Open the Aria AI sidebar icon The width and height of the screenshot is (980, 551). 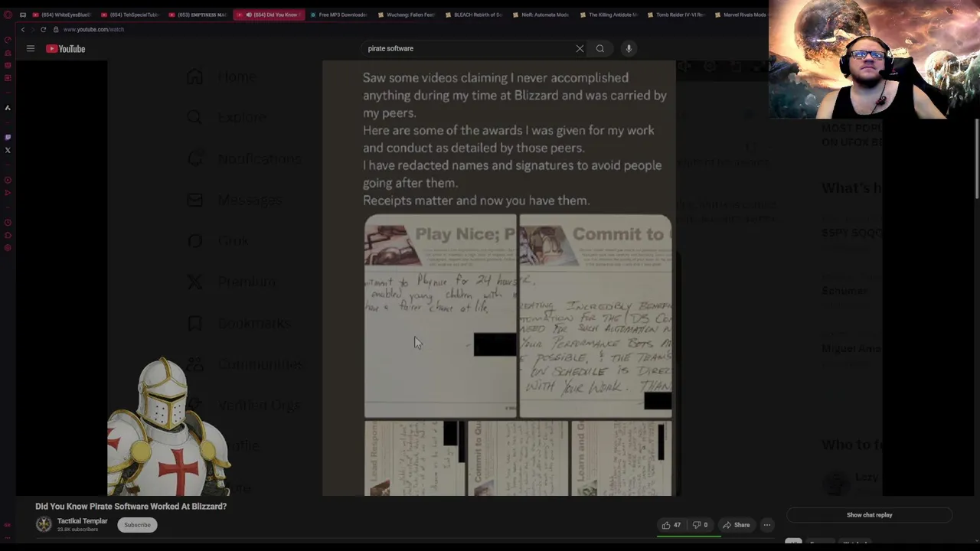click(x=8, y=108)
